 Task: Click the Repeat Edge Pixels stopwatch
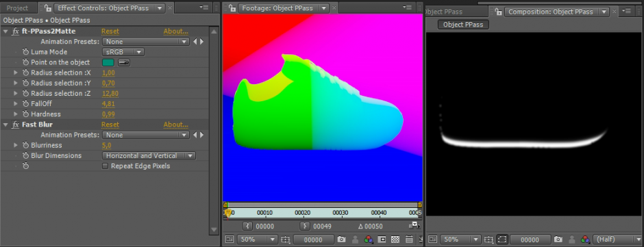point(26,166)
